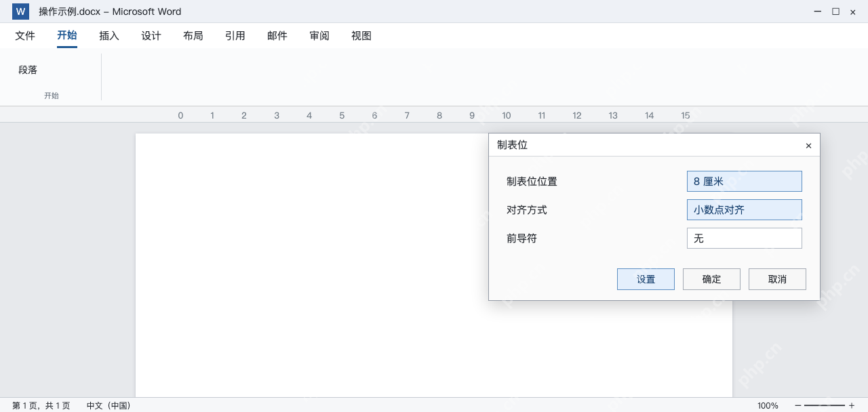This screenshot has height=412, width=868.
Task: Maximize the Microsoft Word window
Action: [x=835, y=12]
